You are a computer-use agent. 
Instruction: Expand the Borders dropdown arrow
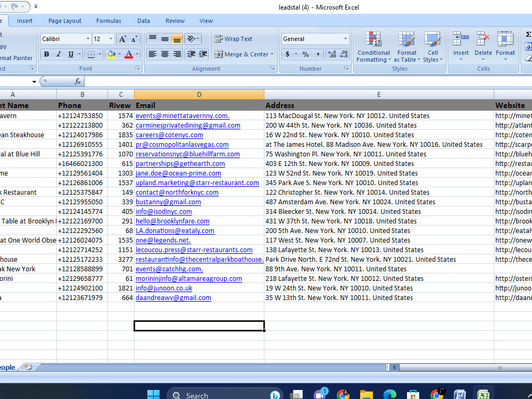(99, 54)
